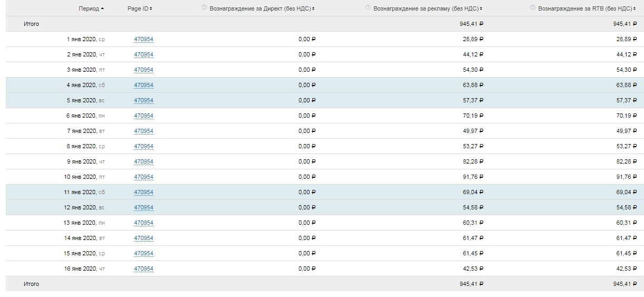
Task: Sort table by Период column header
Action: coord(91,8)
